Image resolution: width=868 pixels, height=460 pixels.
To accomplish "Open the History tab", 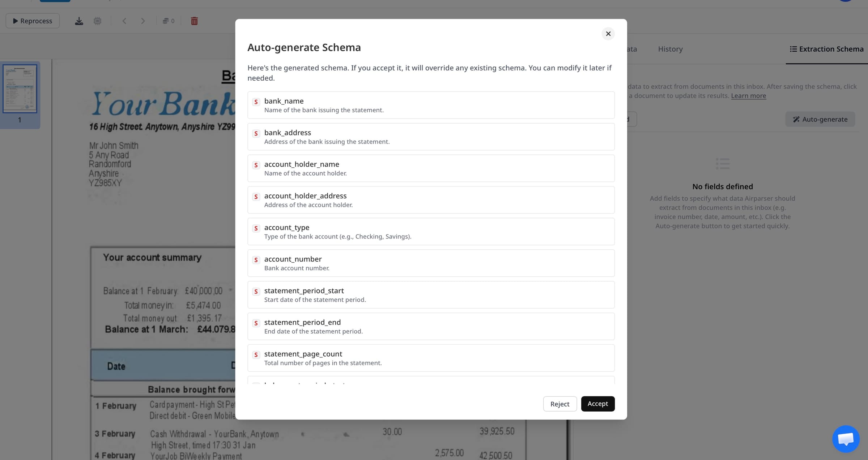I will 670,49.
